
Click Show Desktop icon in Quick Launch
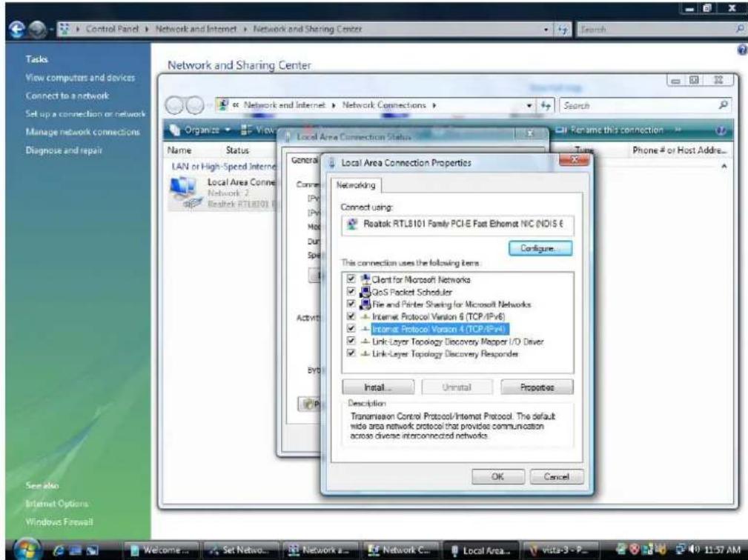75,550
